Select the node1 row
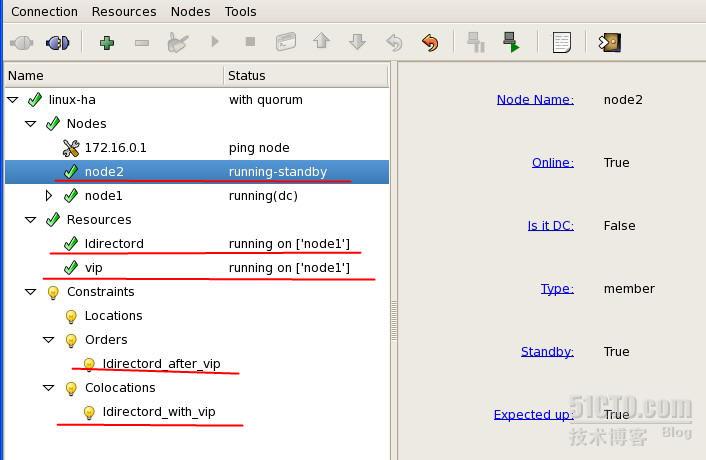The image size is (706, 460). (x=197, y=195)
